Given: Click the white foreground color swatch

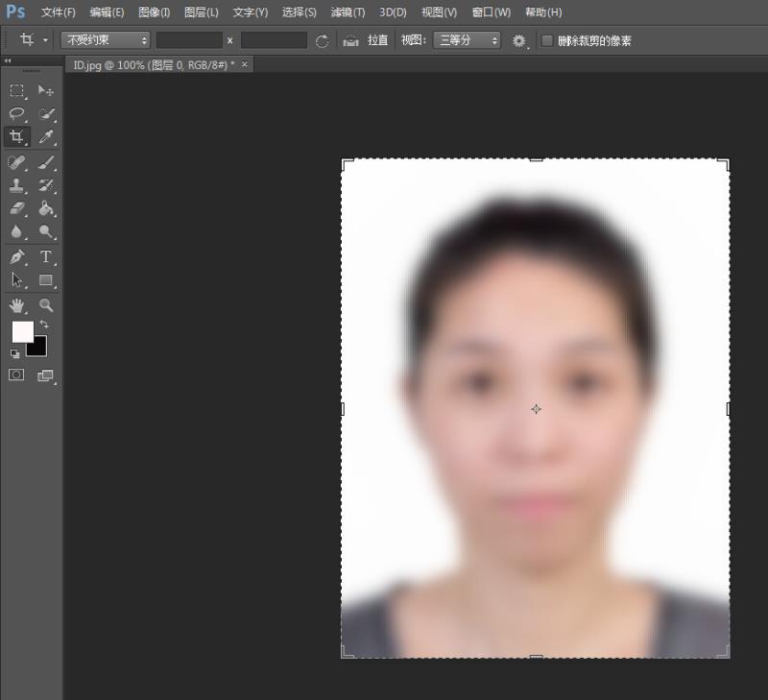Looking at the screenshot, I should 21,332.
